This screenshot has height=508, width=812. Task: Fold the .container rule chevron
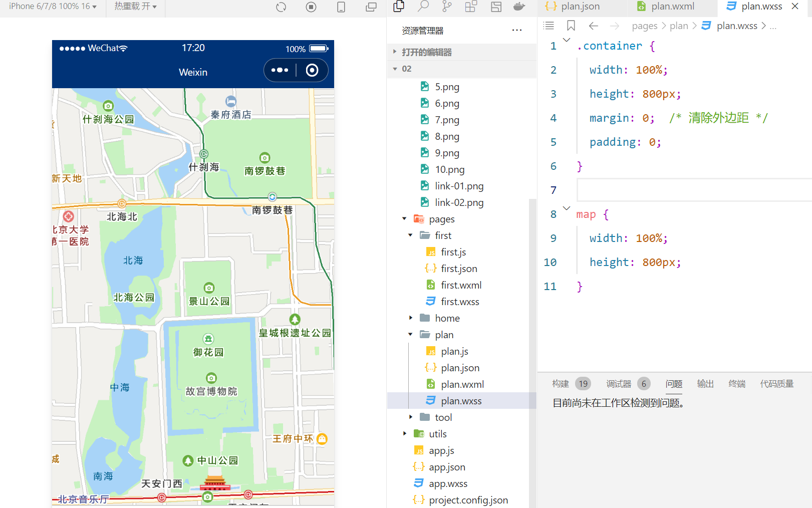click(x=567, y=40)
